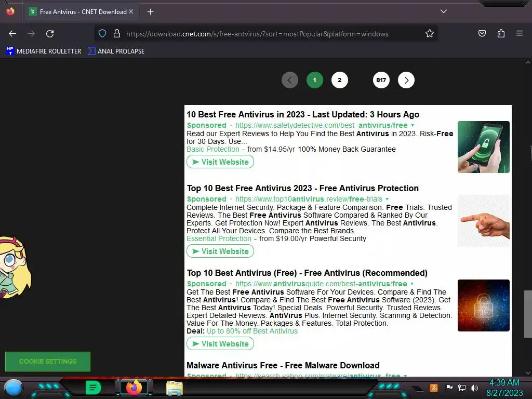The height and width of the screenshot is (399, 532).
Task: Click the phone with padlock ad thumbnail
Action: pos(484,147)
